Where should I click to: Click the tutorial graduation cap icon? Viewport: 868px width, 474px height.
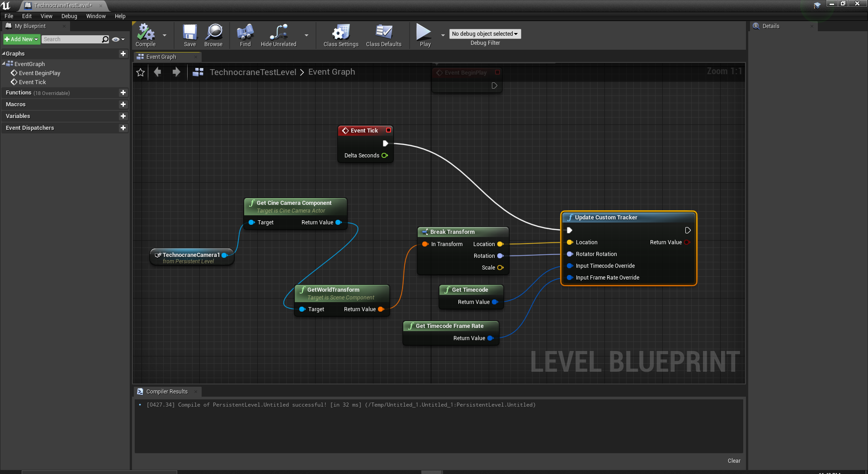pos(817,5)
